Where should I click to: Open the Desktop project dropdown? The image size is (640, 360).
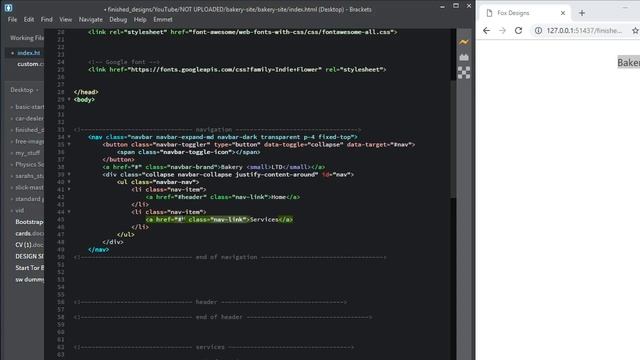tap(24, 90)
